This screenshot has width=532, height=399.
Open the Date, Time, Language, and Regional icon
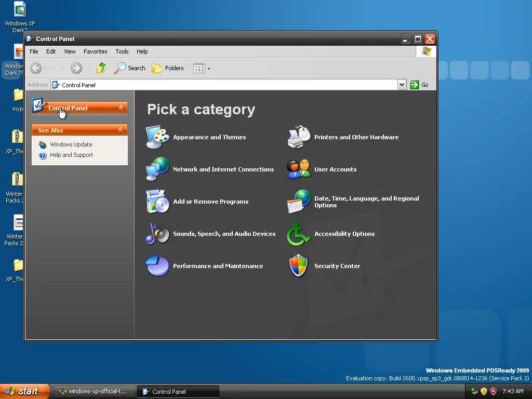(x=299, y=201)
